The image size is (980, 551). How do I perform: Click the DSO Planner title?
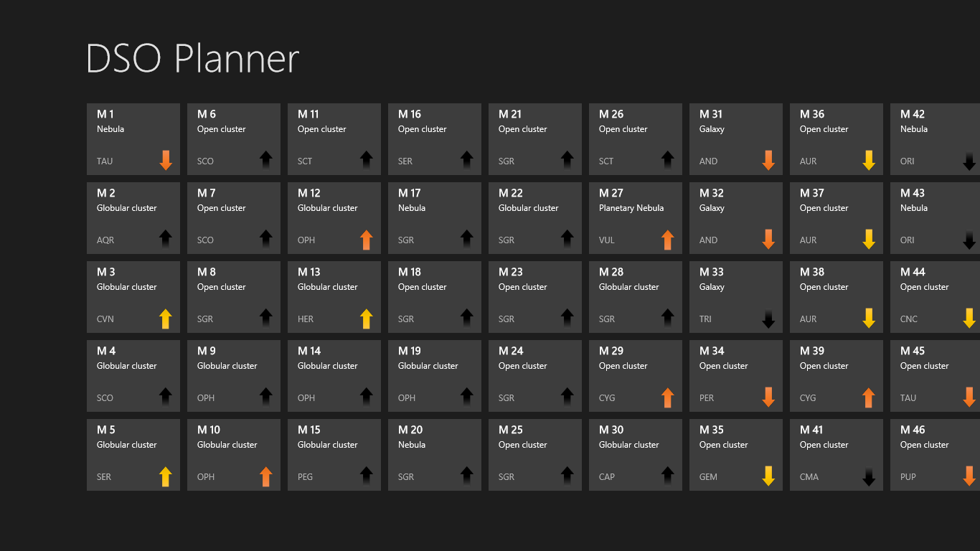click(x=192, y=59)
